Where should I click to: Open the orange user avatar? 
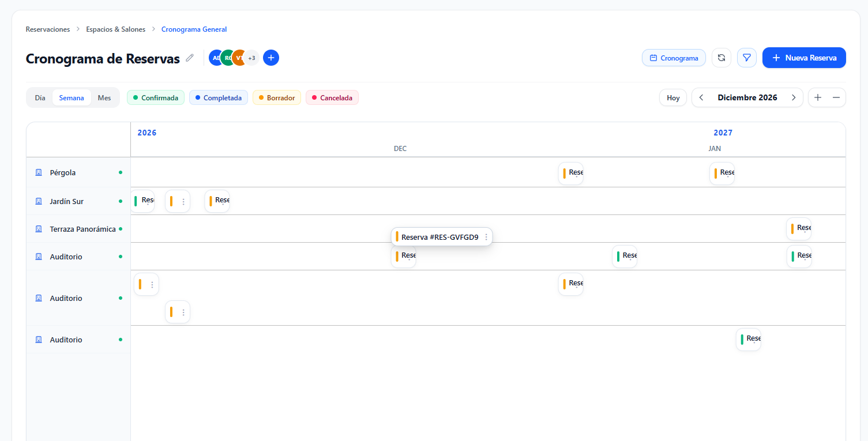[239, 58]
